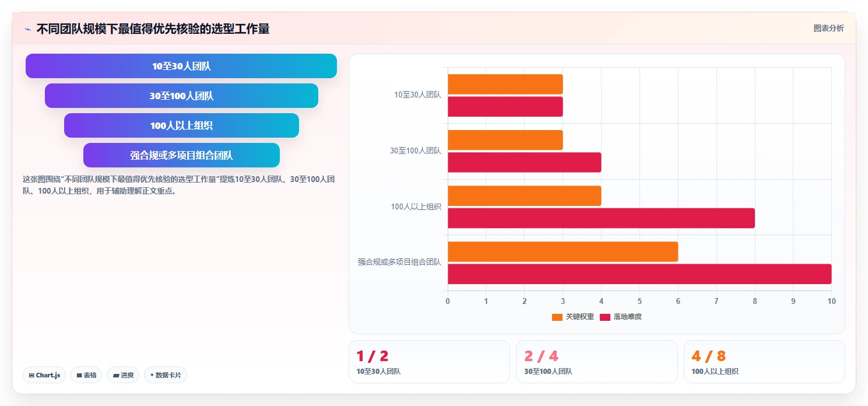The image size is (868, 406).
Task: Click y-axis label 30至100人团队
Action: [x=416, y=150]
